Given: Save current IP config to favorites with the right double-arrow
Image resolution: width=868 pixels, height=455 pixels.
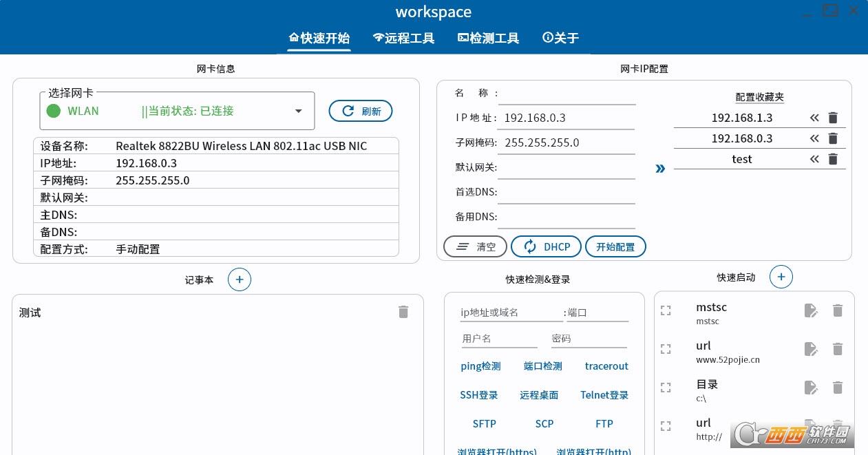Looking at the screenshot, I should [x=660, y=169].
